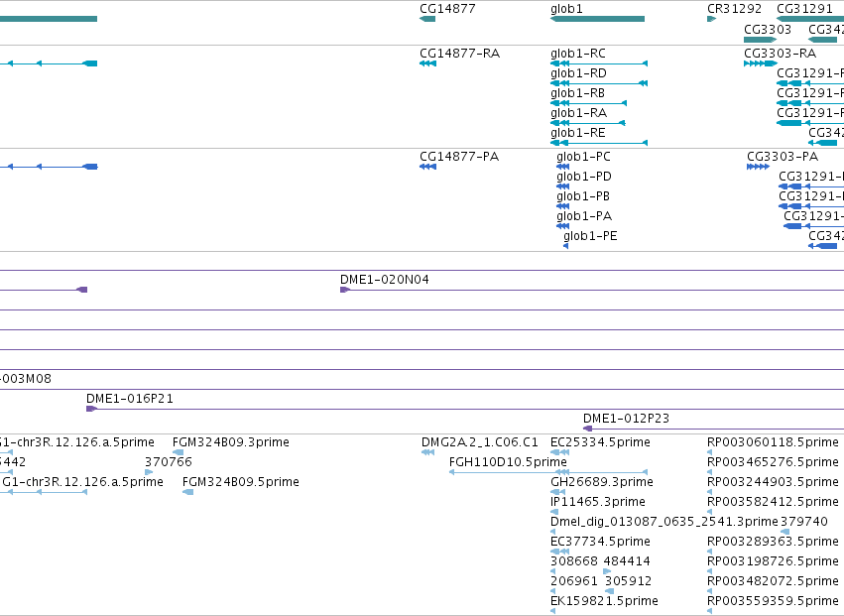Click the glob1-PA protein label
Screen dimensions: 844x616
(x=584, y=217)
